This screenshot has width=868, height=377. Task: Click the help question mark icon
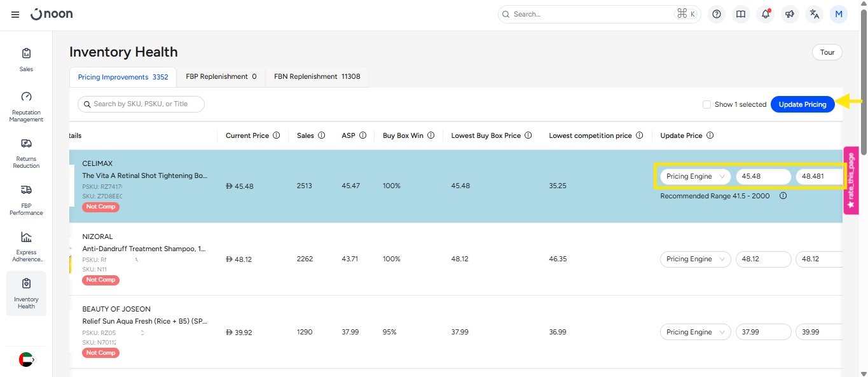pos(717,14)
